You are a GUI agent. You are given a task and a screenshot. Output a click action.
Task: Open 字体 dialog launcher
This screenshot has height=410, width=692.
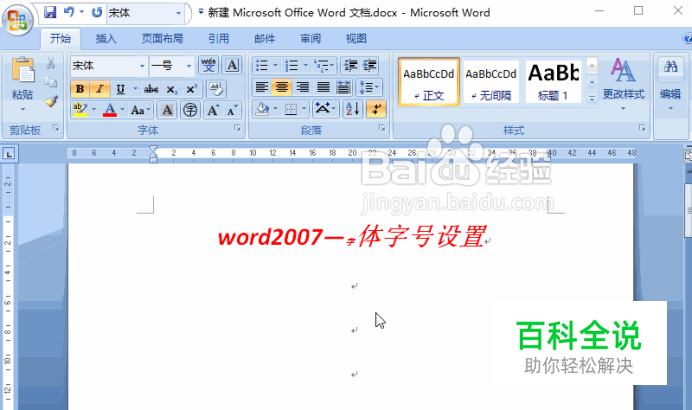237,128
